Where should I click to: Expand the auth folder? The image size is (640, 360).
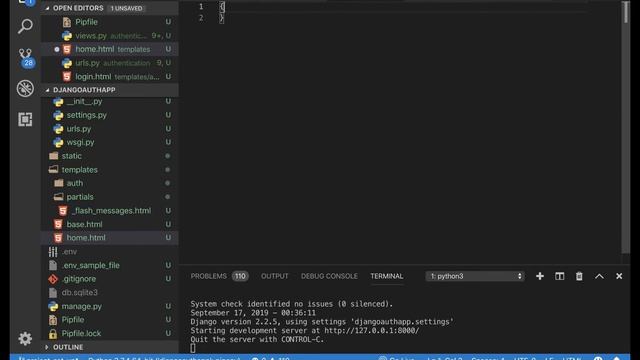coord(109,183)
